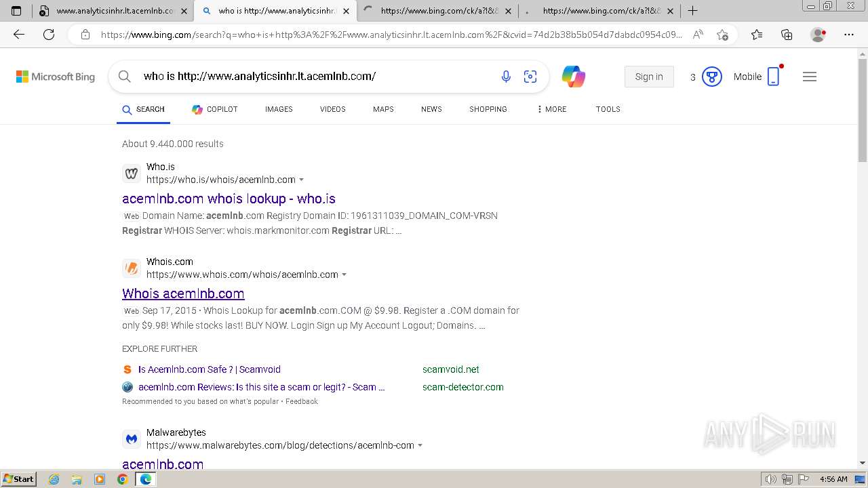Image resolution: width=868 pixels, height=488 pixels.
Task: Open tab actions menu icon
Action: 16,11
